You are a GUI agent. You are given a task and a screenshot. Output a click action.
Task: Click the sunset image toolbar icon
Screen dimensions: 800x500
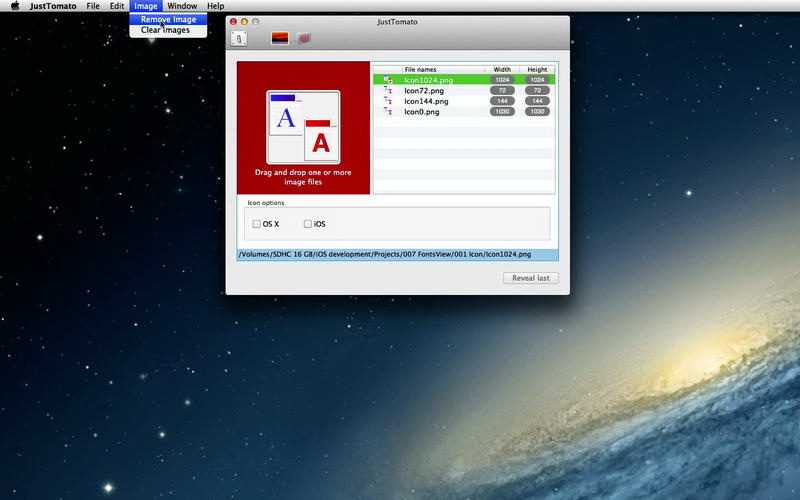tap(280, 38)
